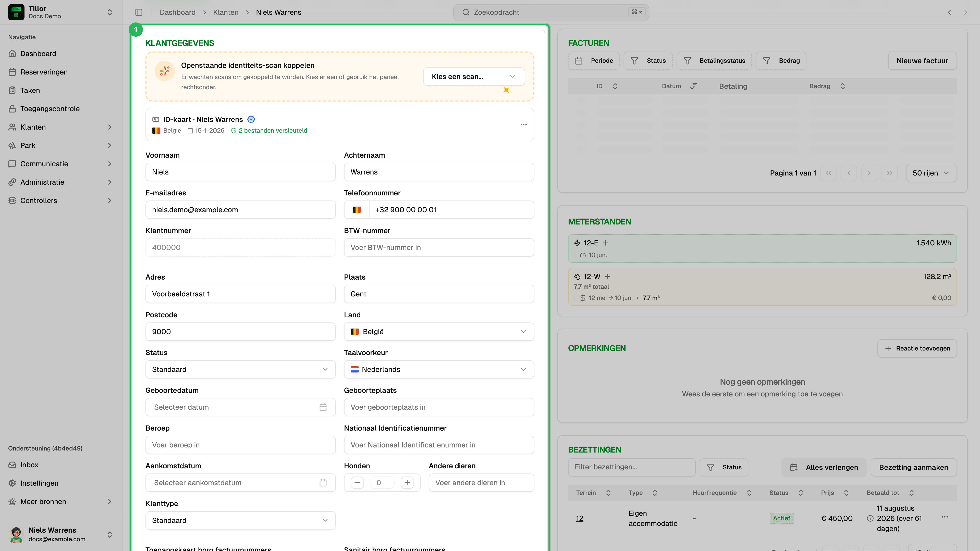Click the Andere dieren field
The image size is (980, 551).
pos(481,483)
